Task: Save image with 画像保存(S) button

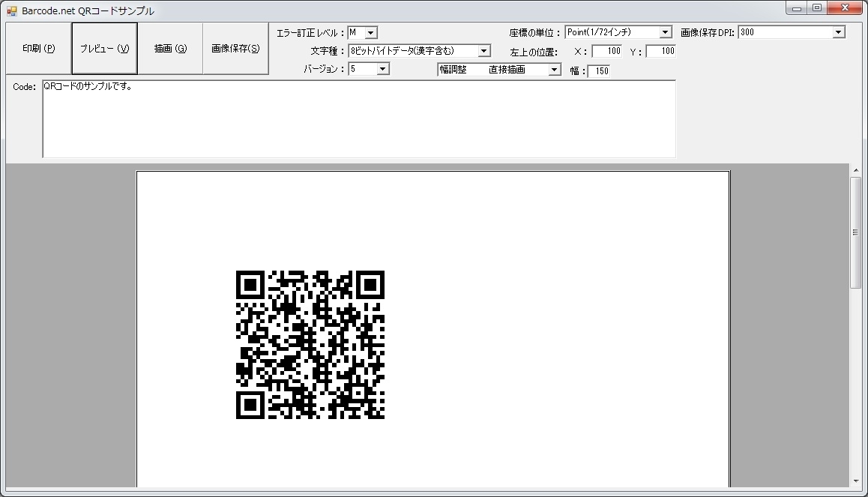Action: tap(235, 49)
